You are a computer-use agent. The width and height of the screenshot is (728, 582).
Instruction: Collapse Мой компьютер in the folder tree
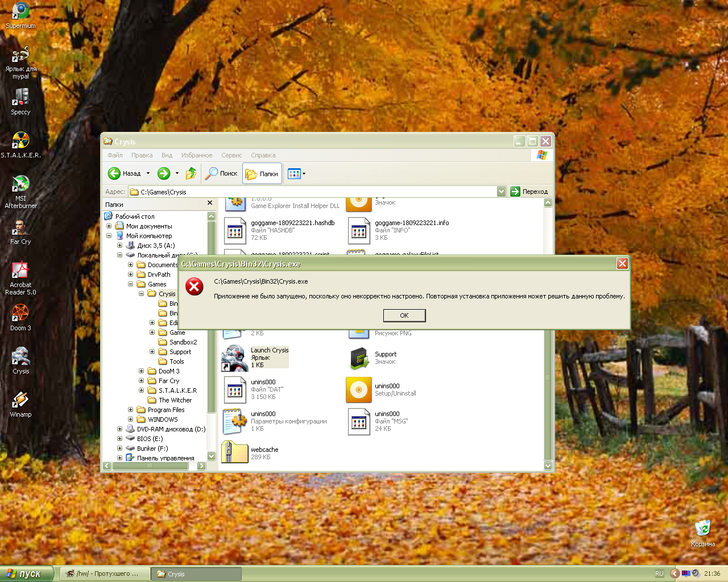[109, 236]
